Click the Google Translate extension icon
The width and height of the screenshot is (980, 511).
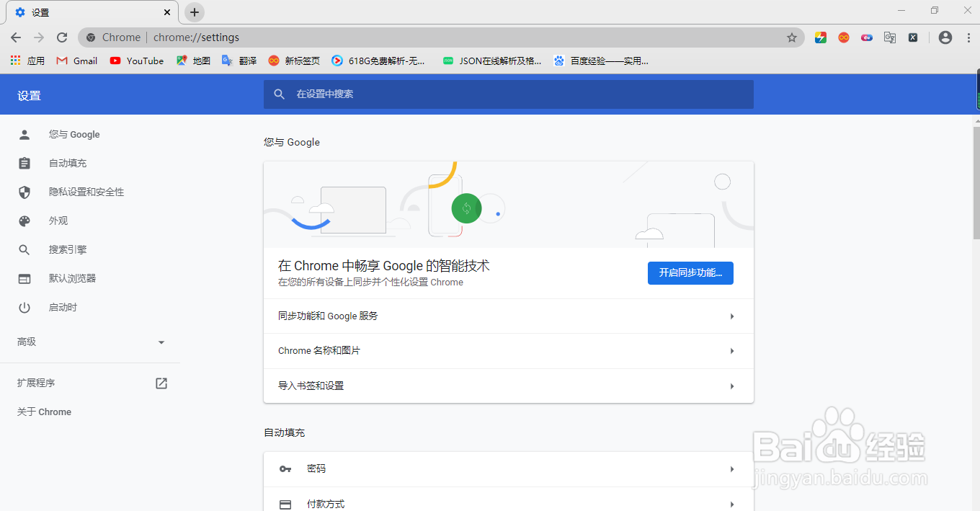tap(889, 37)
